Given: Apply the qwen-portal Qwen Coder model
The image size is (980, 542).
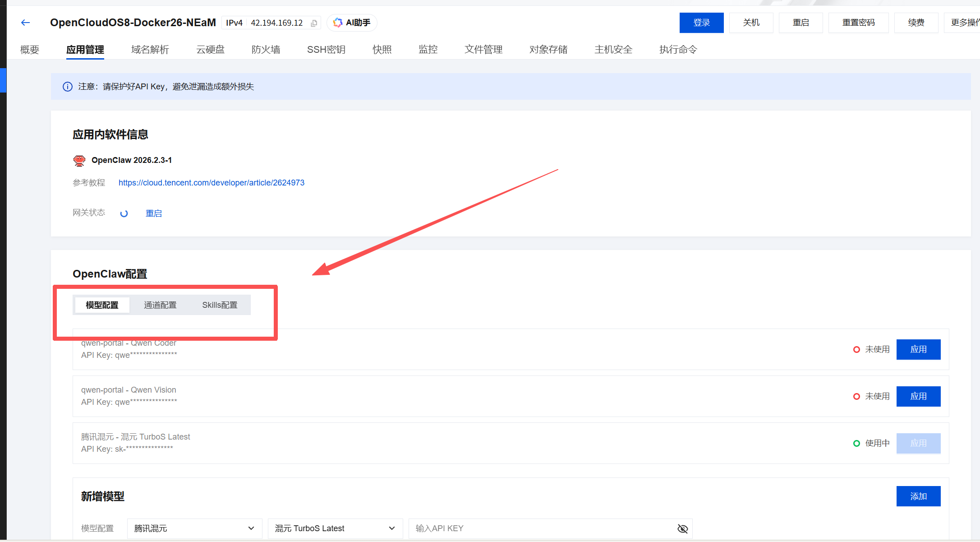Looking at the screenshot, I should click(918, 349).
